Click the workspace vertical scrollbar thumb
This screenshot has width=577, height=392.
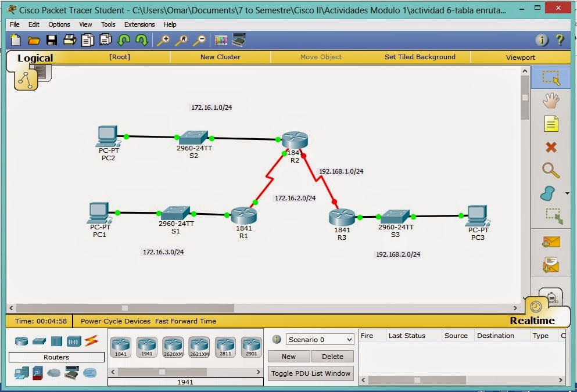525,98
